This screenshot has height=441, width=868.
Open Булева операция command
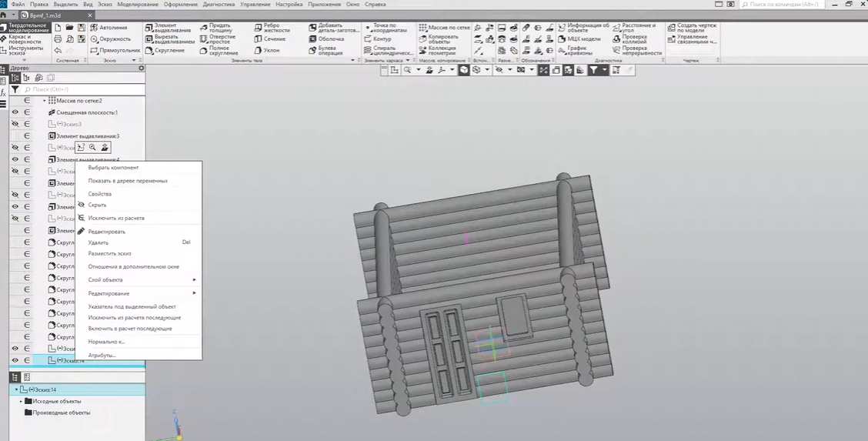pos(325,50)
